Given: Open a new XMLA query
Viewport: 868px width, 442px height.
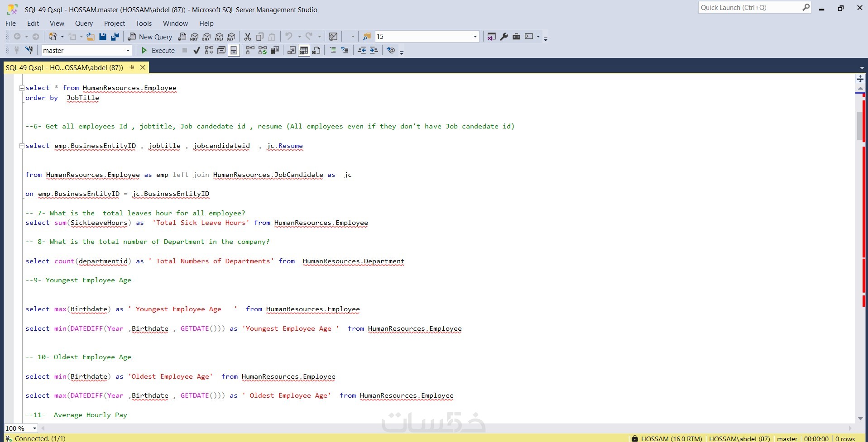Looking at the screenshot, I should point(219,37).
